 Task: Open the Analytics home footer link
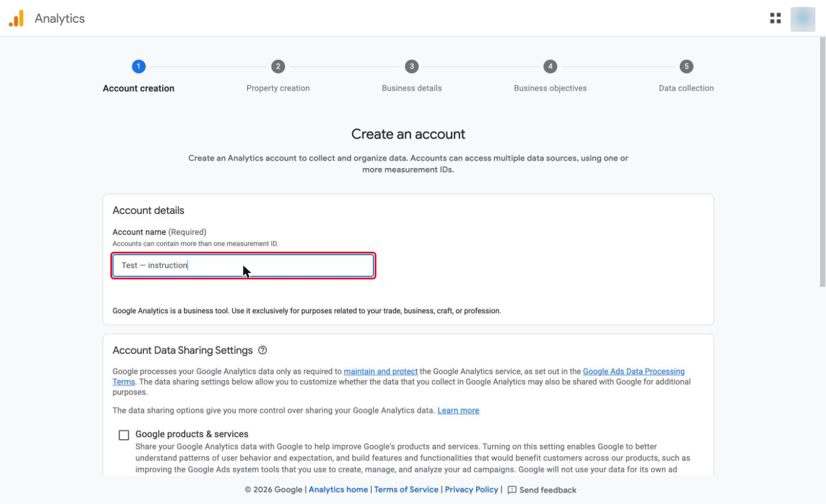[x=339, y=490]
